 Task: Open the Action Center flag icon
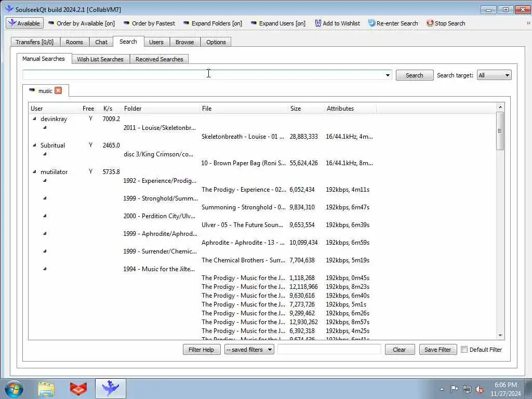pyautogui.click(x=454, y=389)
